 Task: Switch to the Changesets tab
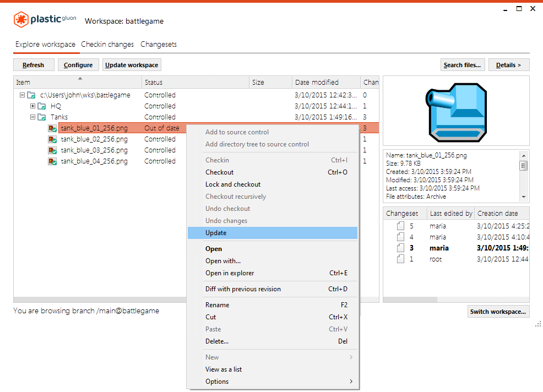pyautogui.click(x=159, y=45)
